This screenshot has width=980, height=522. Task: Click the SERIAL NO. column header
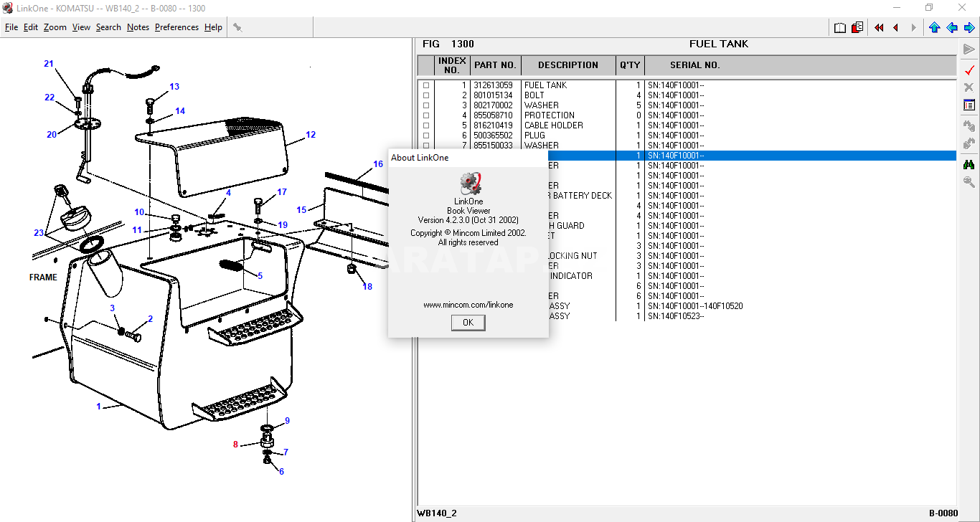point(695,65)
